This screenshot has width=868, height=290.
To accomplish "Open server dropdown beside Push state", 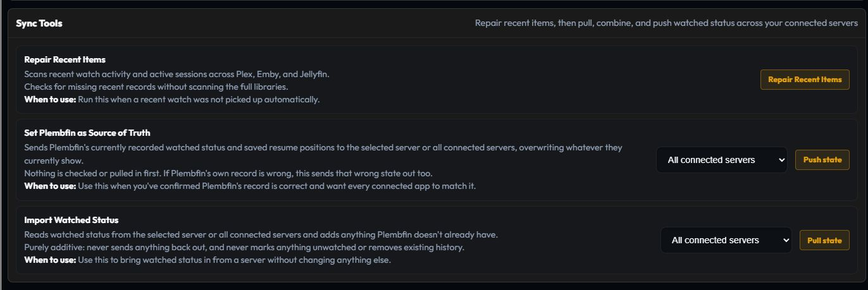I will (x=722, y=160).
